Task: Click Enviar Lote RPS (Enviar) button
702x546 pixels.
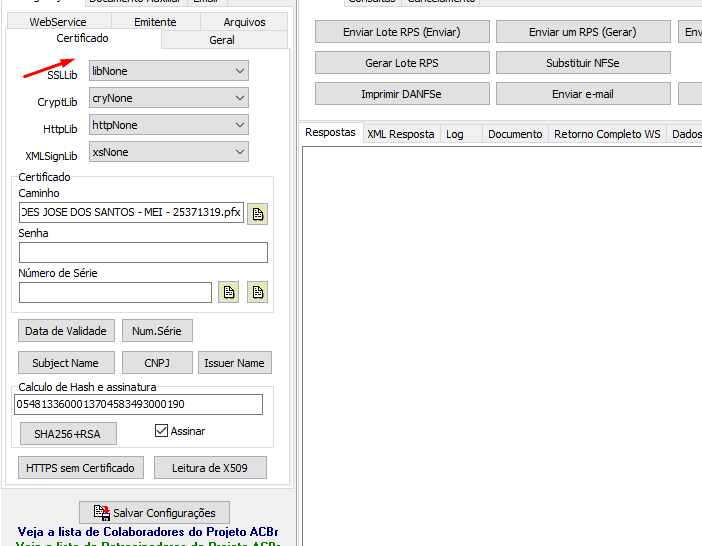Action: (402, 32)
